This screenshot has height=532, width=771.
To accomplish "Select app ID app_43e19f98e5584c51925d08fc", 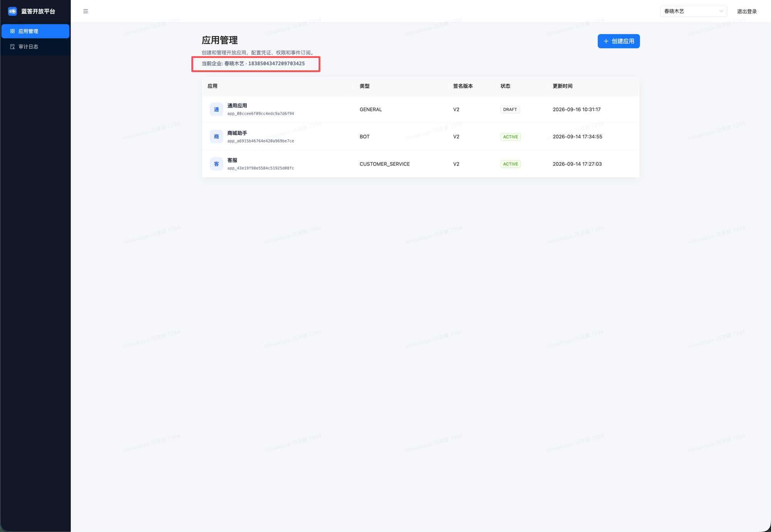I will 261,168.
